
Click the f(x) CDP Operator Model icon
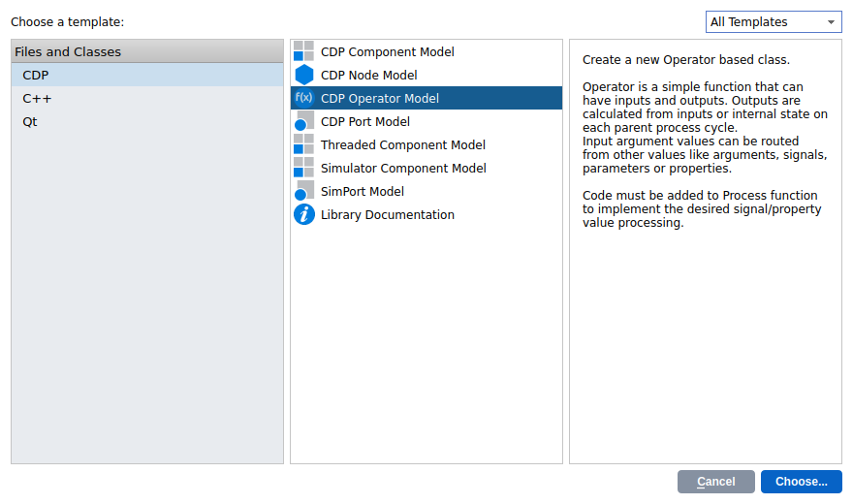[303, 98]
